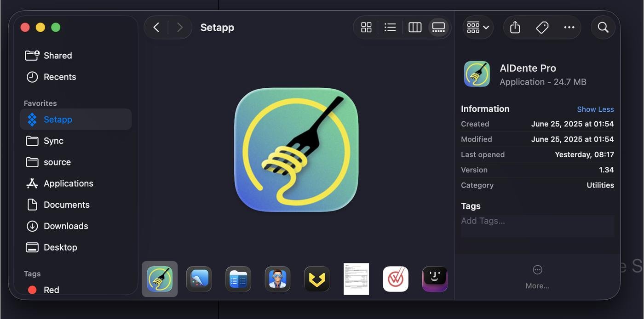Click the Category value Utilities

pos(600,185)
